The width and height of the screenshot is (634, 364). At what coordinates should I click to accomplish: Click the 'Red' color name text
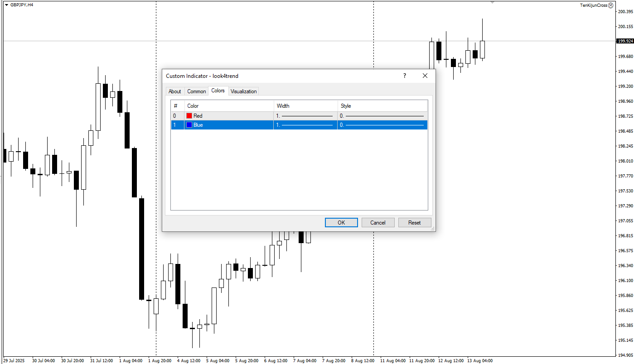(198, 116)
